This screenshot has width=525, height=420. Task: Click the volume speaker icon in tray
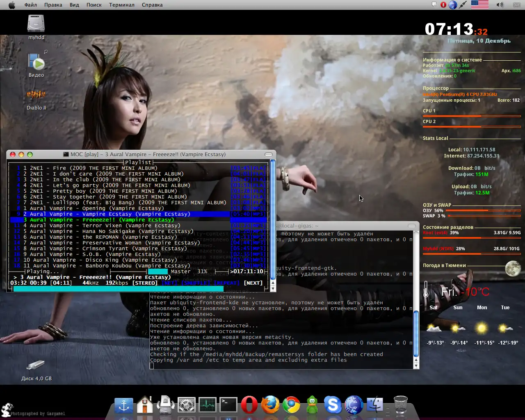(500, 5)
